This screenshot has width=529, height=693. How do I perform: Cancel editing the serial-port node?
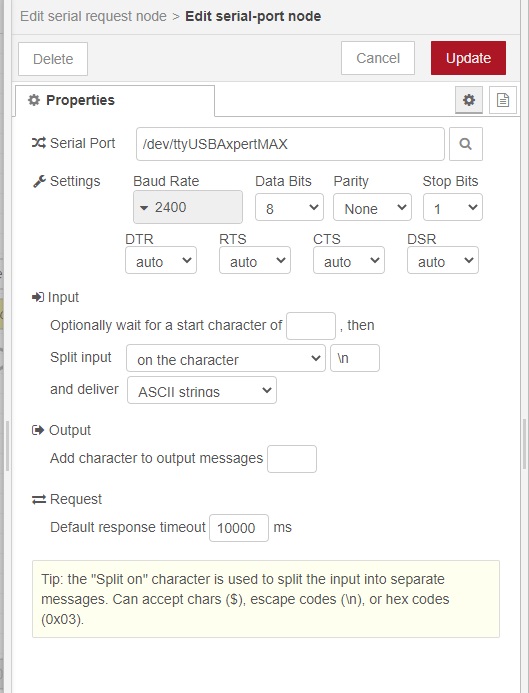pos(378,58)
